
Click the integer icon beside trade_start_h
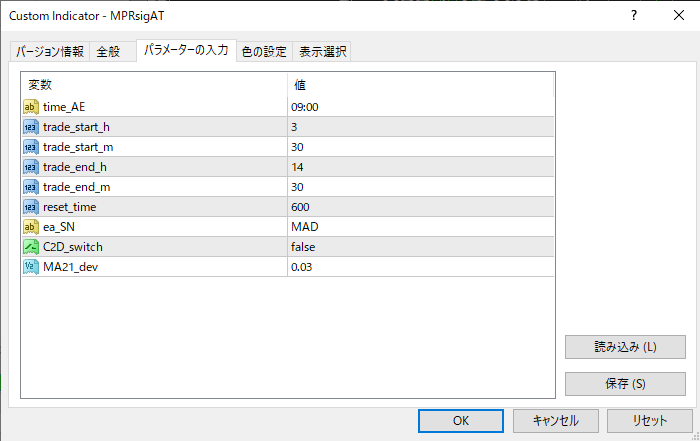tap(30, 127)
